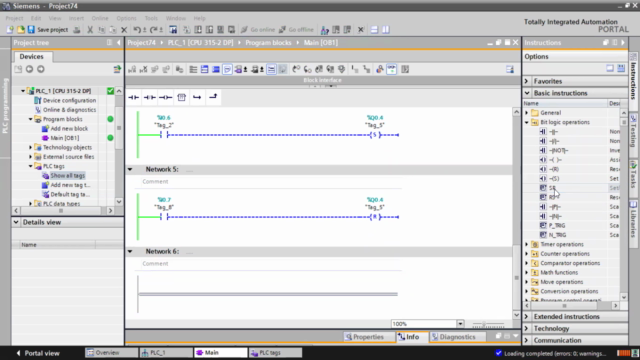Insert a normally closed contact from favorites bar
The image size is (640, 360).
pyautogui.click(x=149, y=98)
